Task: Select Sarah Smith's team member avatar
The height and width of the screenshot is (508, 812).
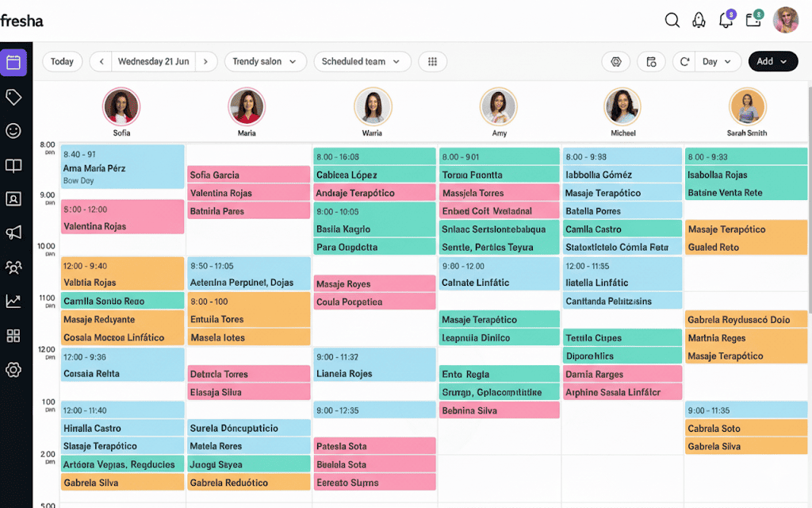Action: 746,106
